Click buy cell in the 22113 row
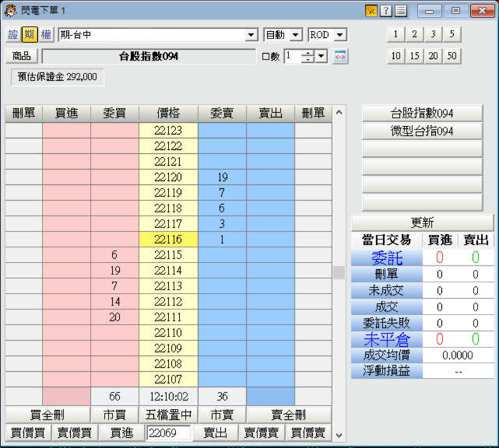 (66, 286)
